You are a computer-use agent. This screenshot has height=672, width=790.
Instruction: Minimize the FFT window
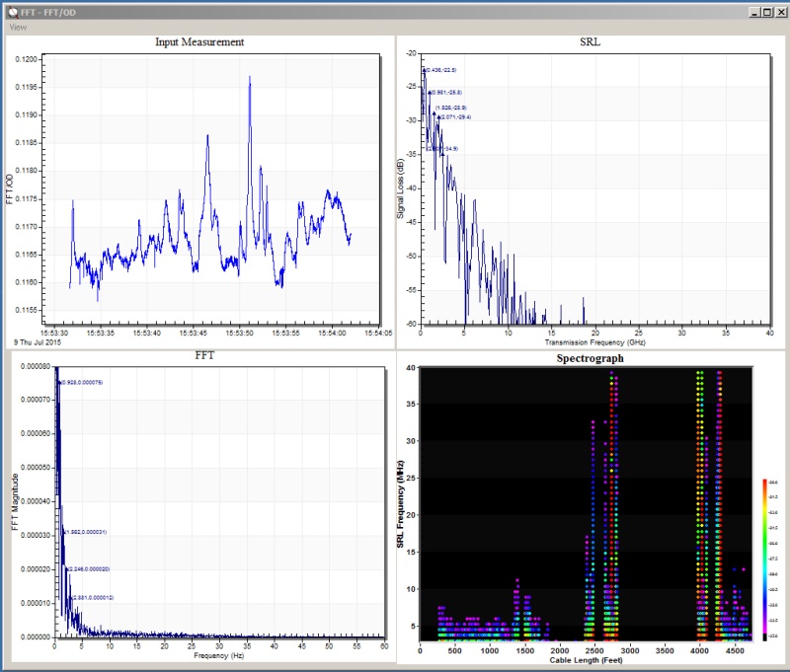pos(752,11)
